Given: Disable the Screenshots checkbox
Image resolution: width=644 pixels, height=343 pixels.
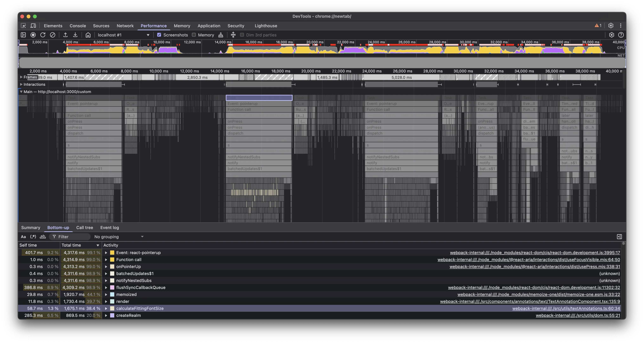Looking at the screenshot, I should pos(159,35).
